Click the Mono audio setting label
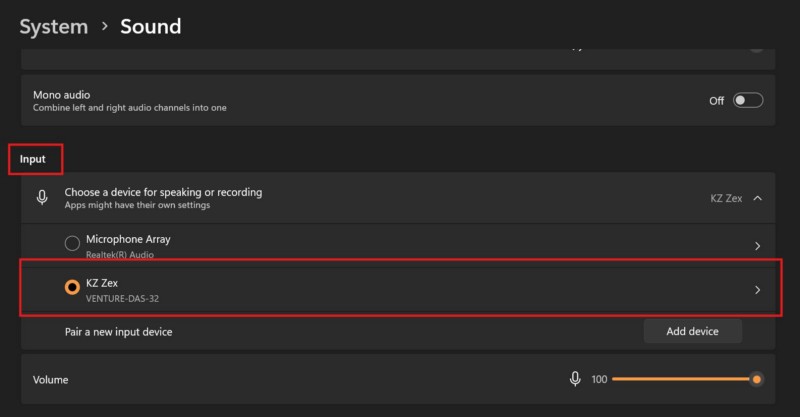The image size is (800, 417). pos(62,95)
